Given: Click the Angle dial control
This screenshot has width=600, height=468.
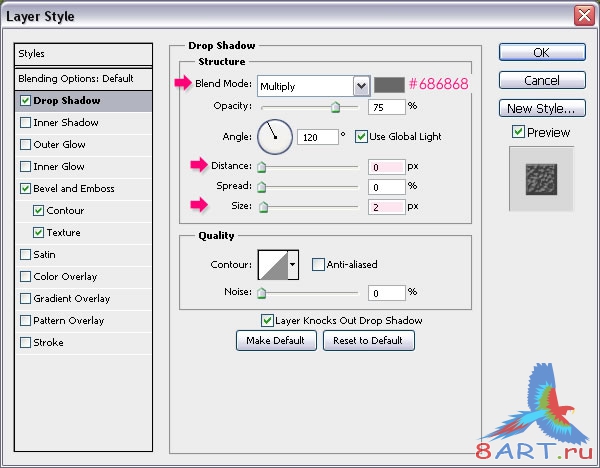Looking at the screenshot, I should 275,137.
